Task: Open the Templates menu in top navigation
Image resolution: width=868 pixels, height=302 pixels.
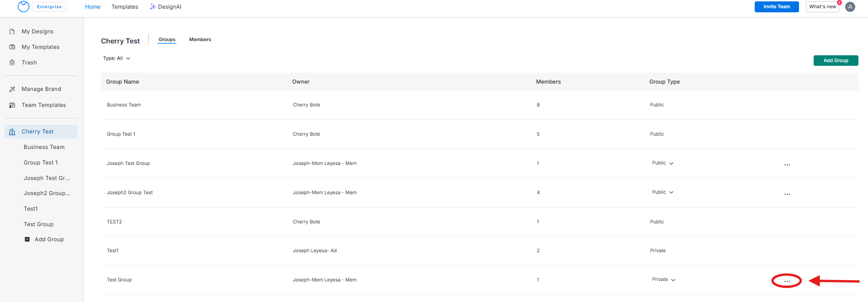Action: 125,7
